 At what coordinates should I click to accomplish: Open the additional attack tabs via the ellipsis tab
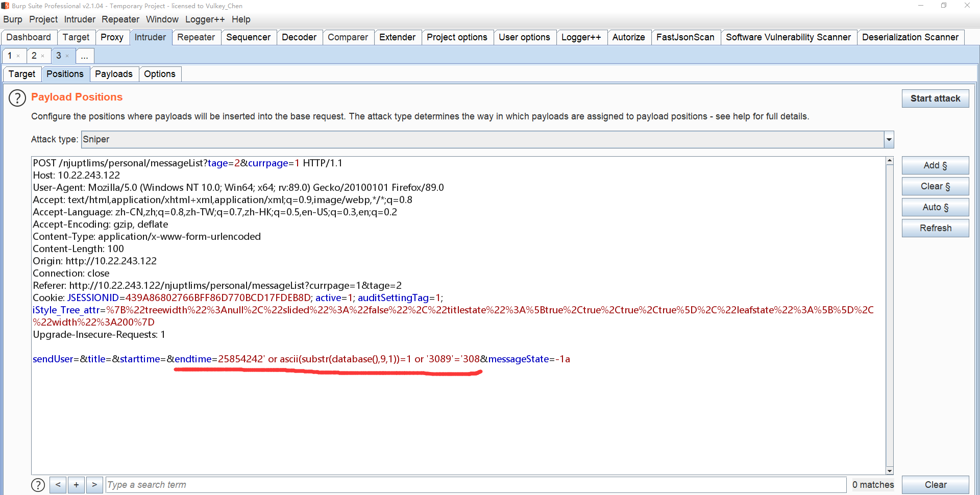pyautogui.click(x=84, y=56)
